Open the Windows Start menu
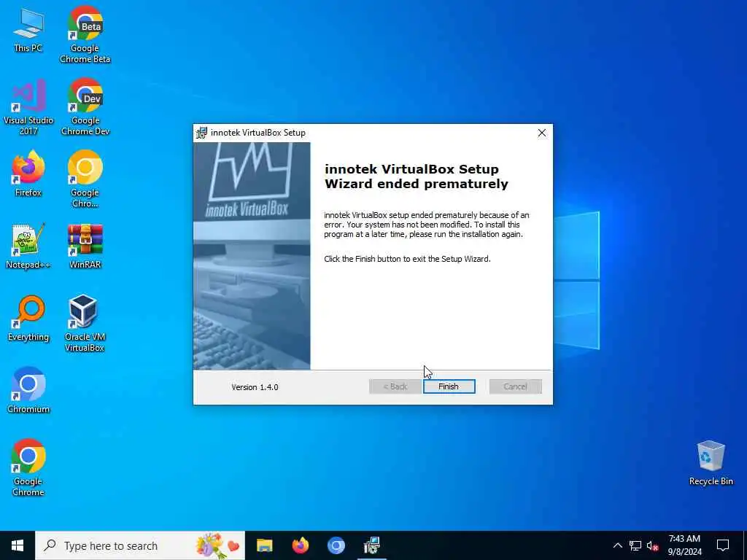Image resolution: width=747 pixels, height=560 pixels. click(x=18, y=545)
